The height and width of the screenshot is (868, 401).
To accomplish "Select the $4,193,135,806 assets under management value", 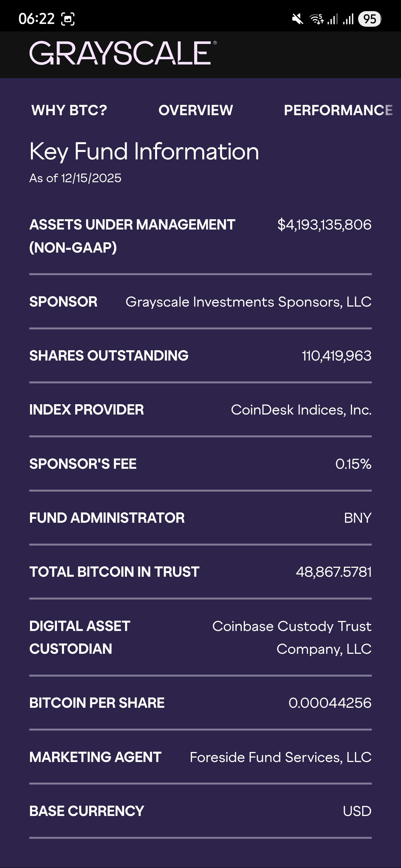I will click(x=324, y=225).
